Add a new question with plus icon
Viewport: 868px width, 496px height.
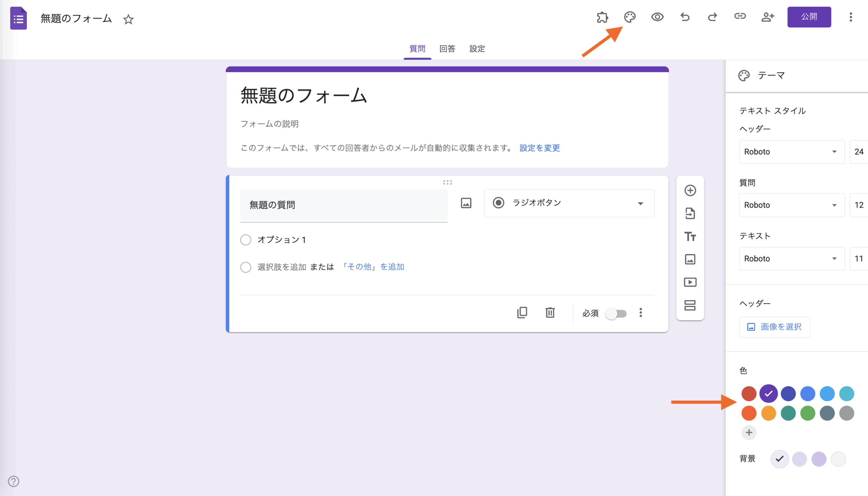click(690, 190)
